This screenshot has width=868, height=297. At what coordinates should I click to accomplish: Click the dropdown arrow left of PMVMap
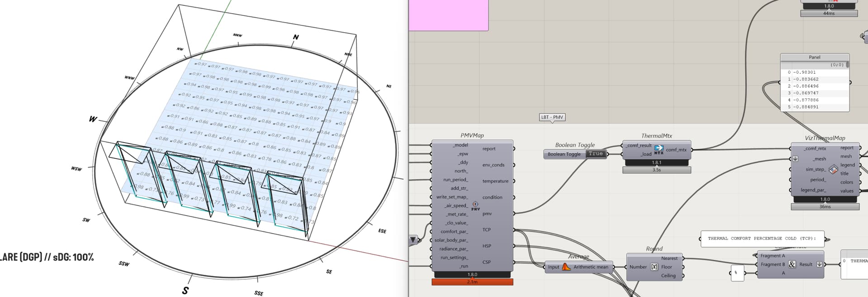pos(413,240)
